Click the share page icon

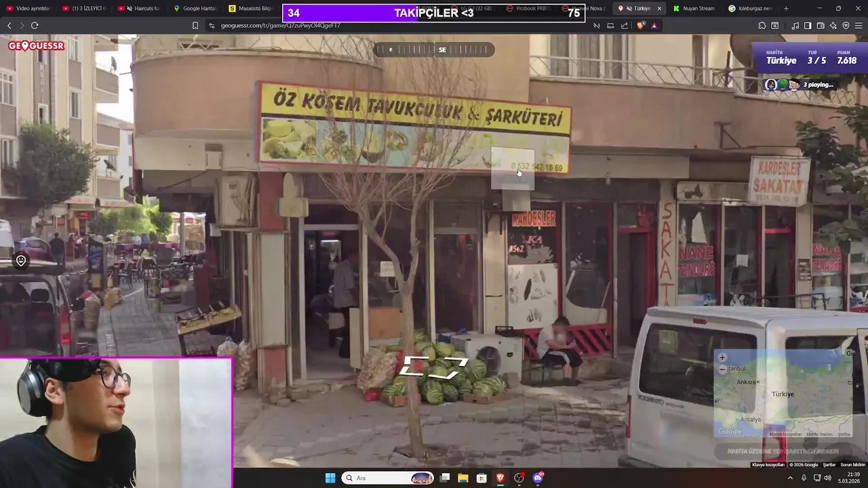(x=625, y=25)
